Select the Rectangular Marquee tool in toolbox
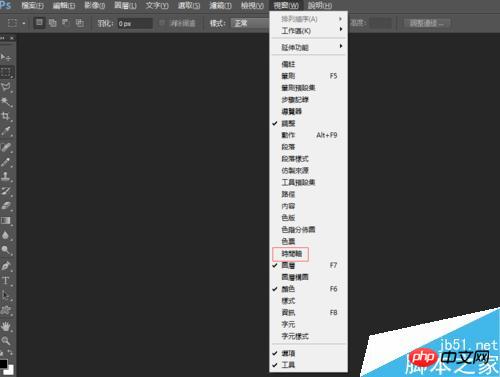500x377 pixels. click(x=6, y=72)
